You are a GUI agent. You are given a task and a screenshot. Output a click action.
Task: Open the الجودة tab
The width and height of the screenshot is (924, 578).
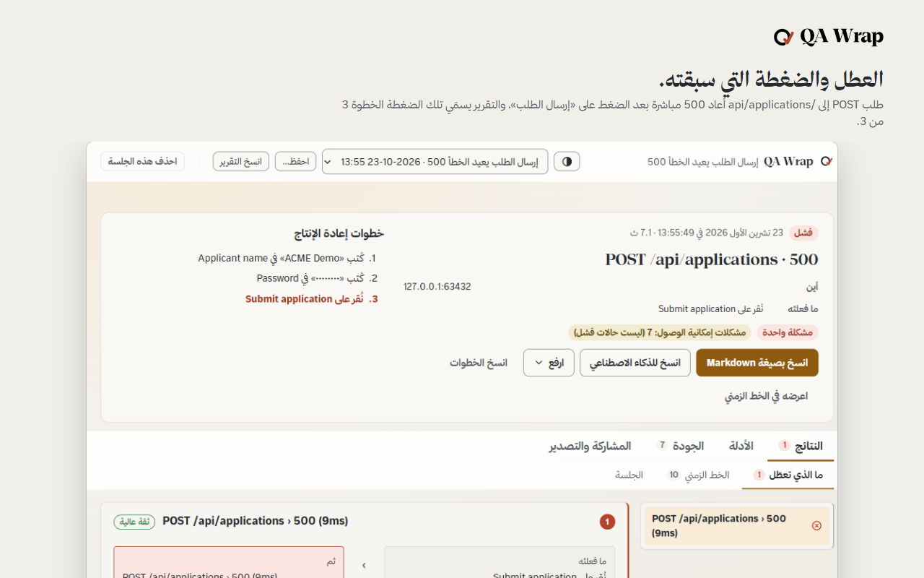point(680,446)
